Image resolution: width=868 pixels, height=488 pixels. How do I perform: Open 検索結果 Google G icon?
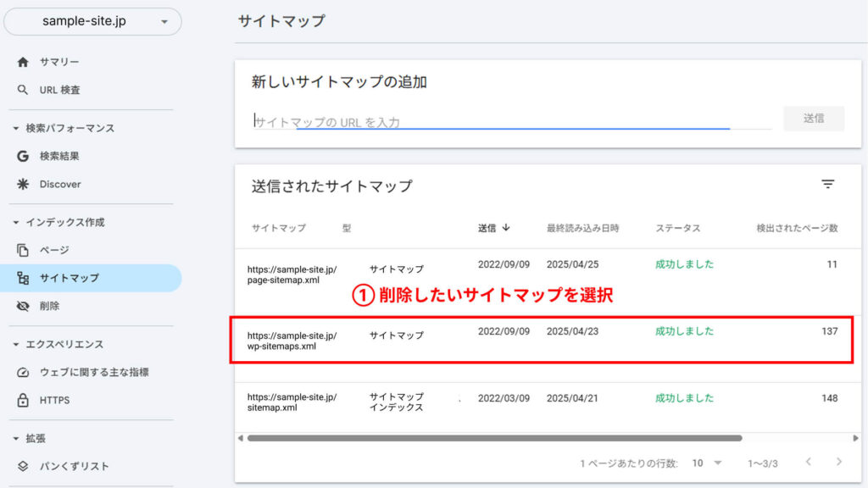coord(23,156)
